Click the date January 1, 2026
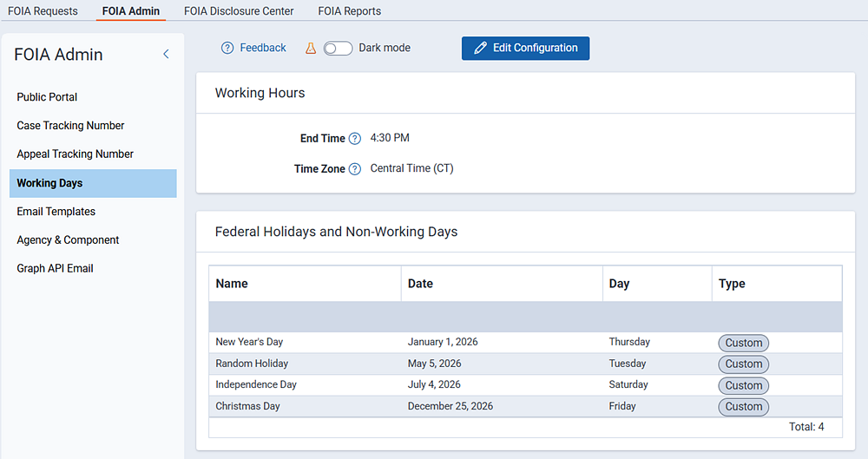Viewport: 868px width, 459px height. click(443, 342)
